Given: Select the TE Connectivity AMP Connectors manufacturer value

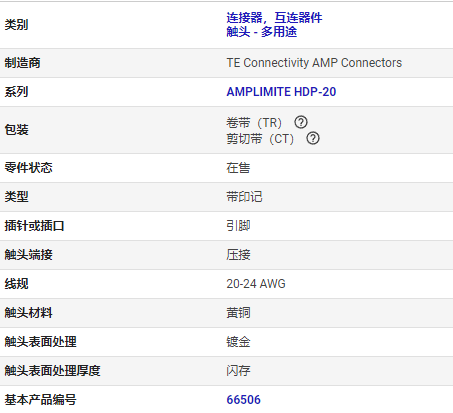Looking at the screenshot, I should 314,63.
